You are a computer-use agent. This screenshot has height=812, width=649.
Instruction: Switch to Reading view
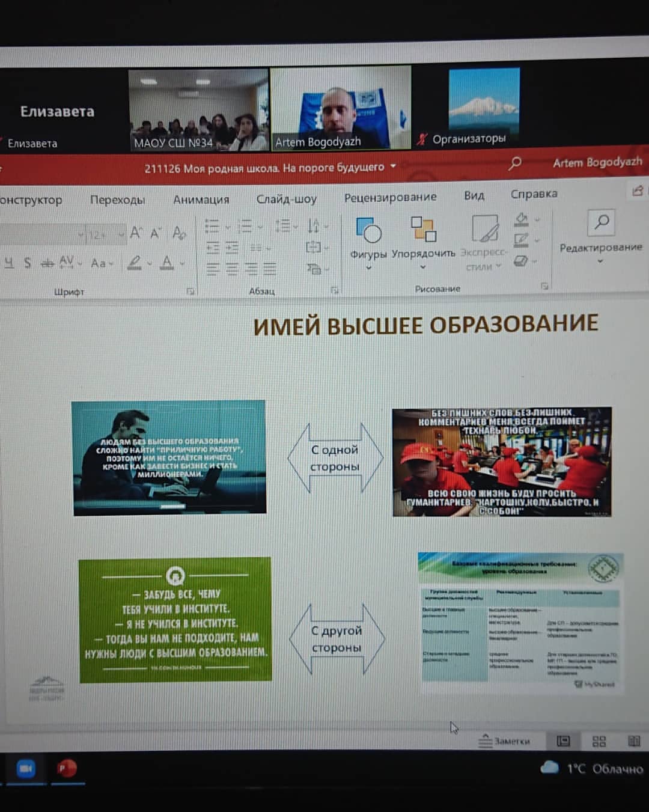pos(634,741)
